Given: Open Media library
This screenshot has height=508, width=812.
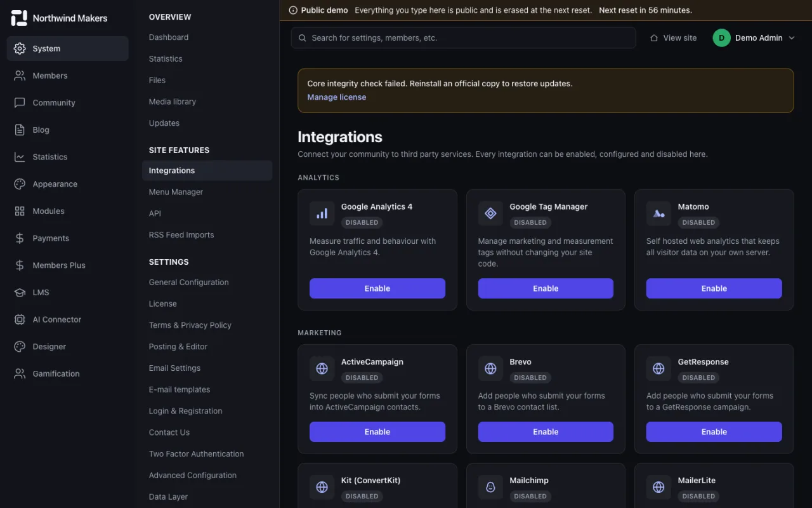Looking at the screenshot, I should coord(173,102).
